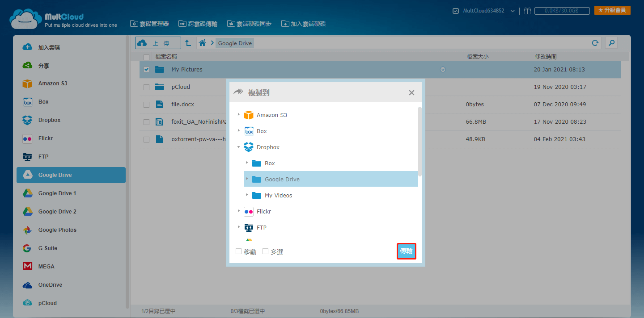Click FTP icon in copy dialog
644x318 pixels.
[x=249, y=228]
